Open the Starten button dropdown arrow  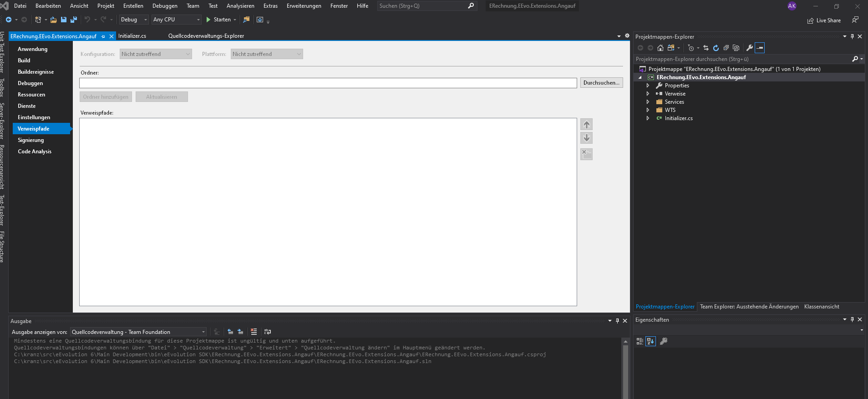(235, 20)
